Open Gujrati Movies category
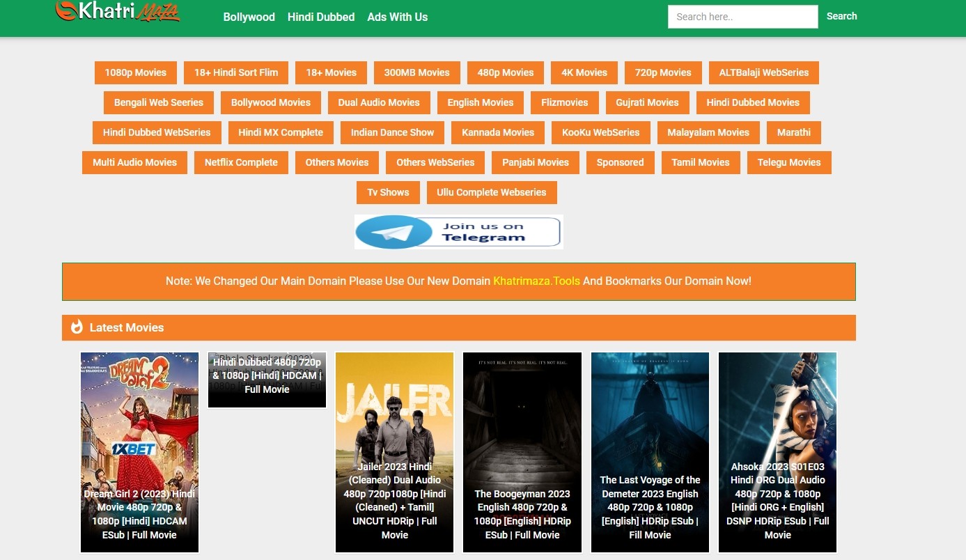Screen dimensions: 966x560 [647, 102]
